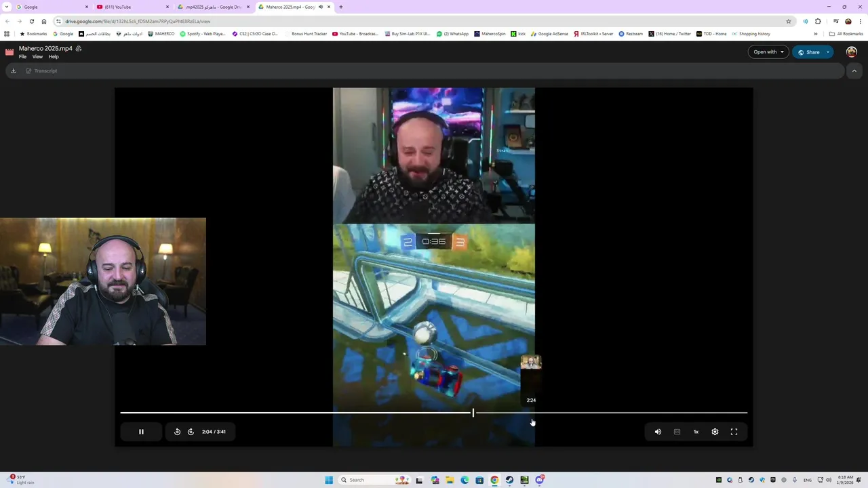
Task: Enter fullscreen video mode
Action: pyautogui.click(x=734, y=432)
